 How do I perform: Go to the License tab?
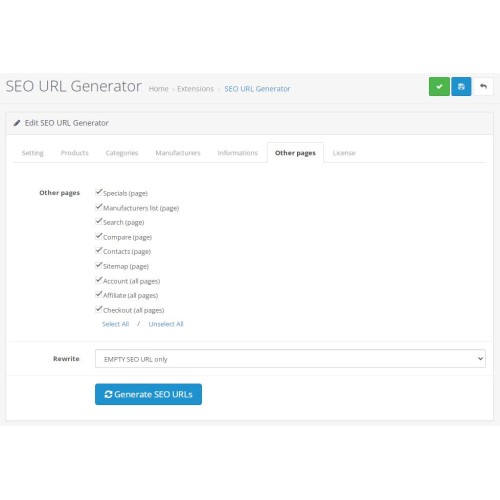click(344, 153)
